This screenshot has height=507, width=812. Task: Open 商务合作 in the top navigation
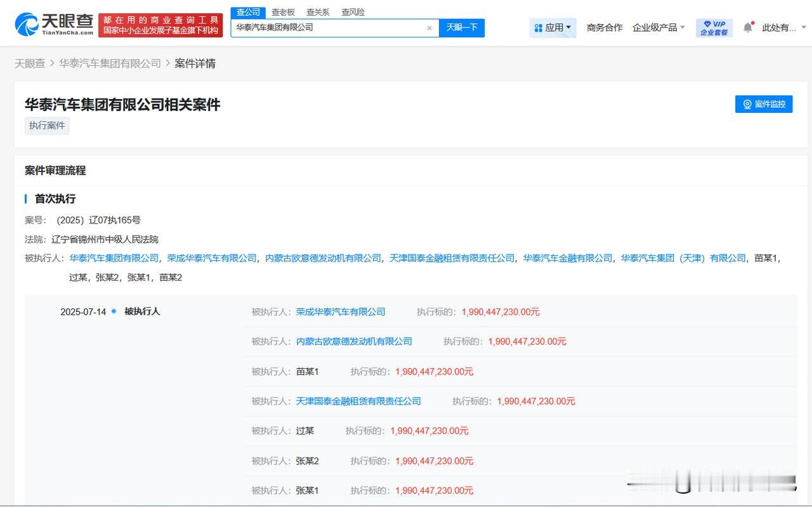(605, 28)
